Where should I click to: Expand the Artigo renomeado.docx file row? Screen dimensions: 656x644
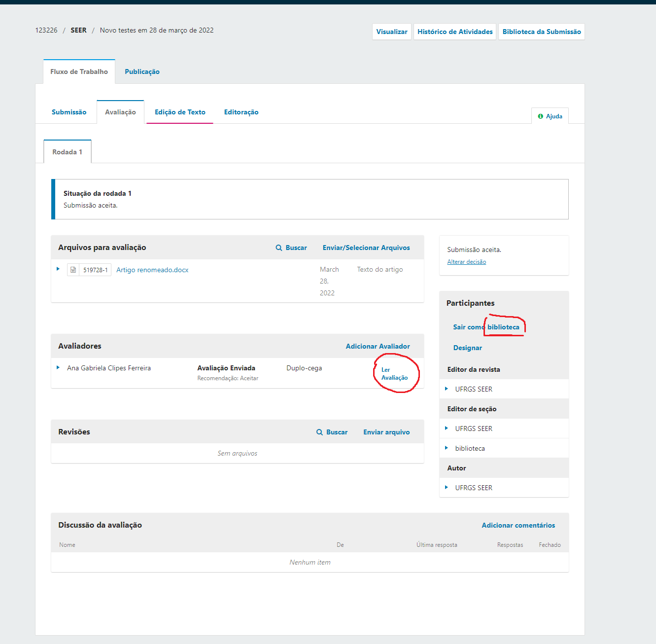(x=58, y=269)
